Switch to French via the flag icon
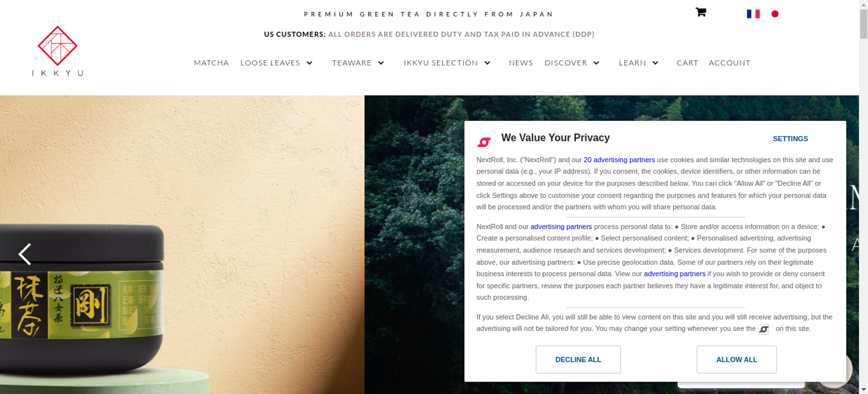Image resolution: width=868 pixels, height=394 pixels. 753,14
